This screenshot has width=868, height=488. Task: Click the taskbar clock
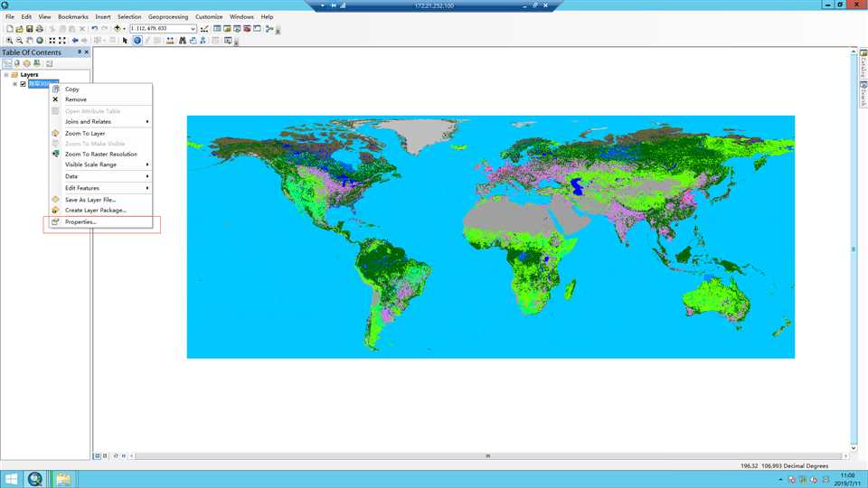point(847,479)
